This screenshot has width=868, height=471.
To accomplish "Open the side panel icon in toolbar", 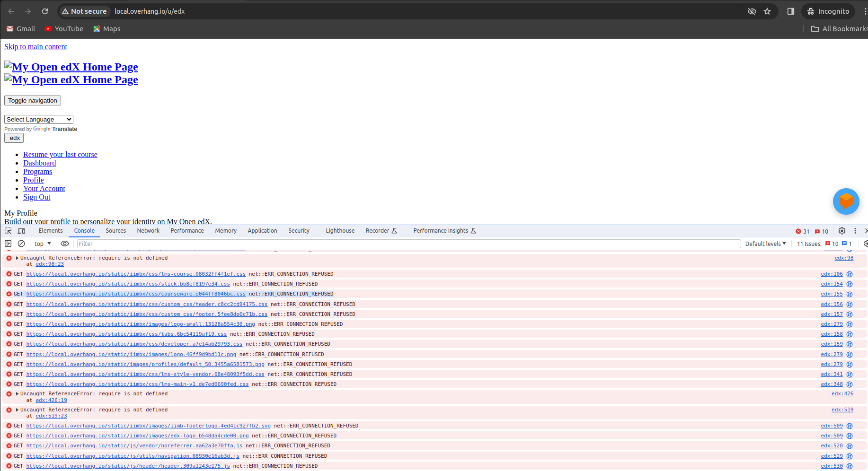I will coord(790,11).
